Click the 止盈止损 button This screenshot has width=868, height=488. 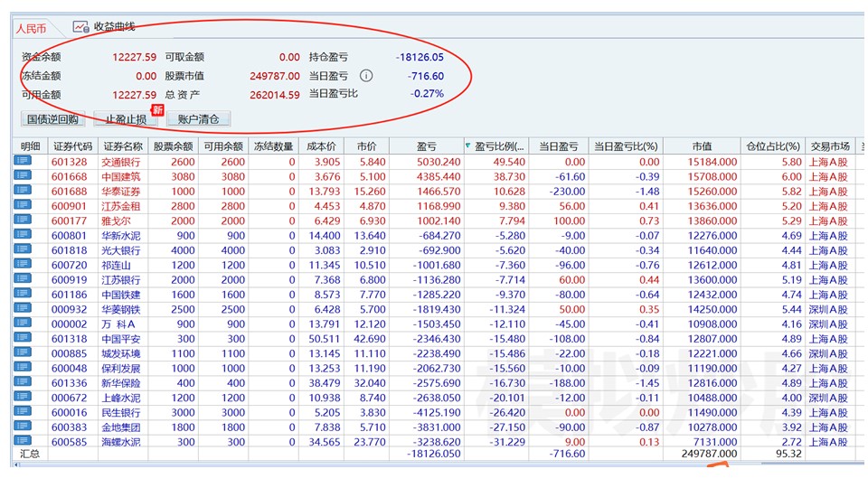[x=126, y=119]
